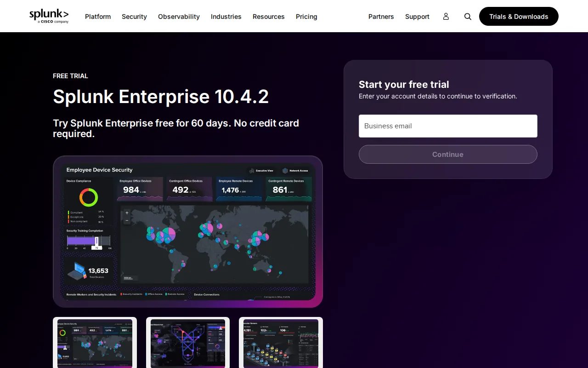Open the Support link

tap(417, 17)
